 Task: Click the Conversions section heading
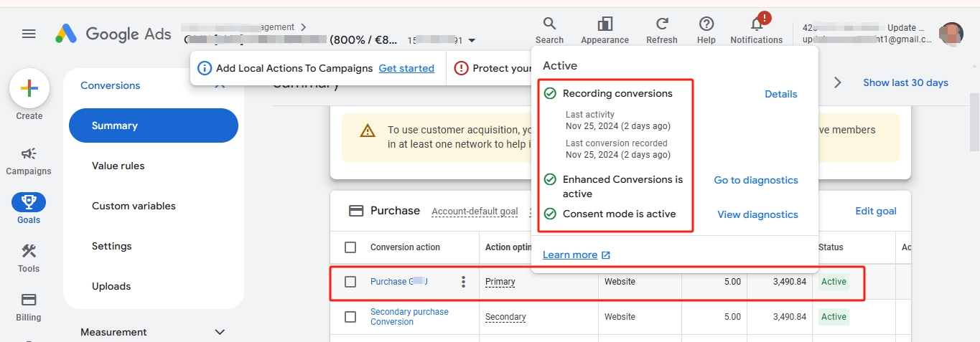(x=111, y=85)
